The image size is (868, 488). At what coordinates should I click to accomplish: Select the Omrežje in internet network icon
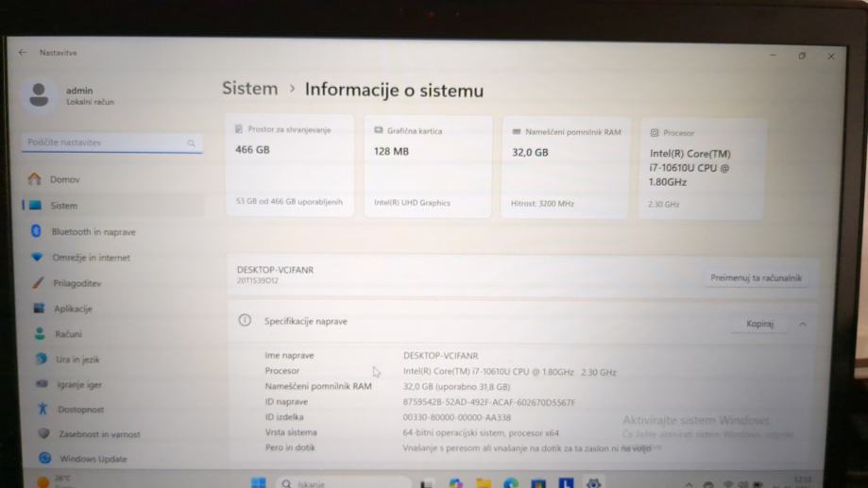[37, 257]
